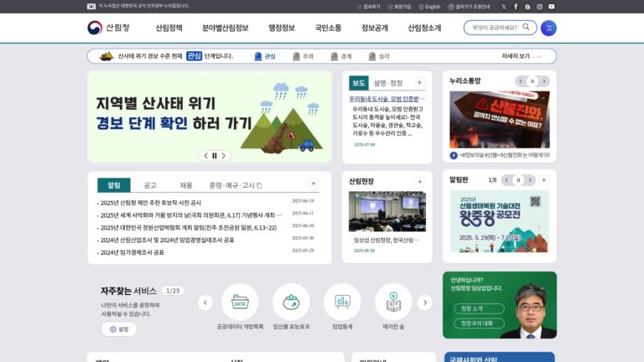Open the round hamburger menu button
This screenshot has height=362, width=644.
pyautogui.click(x=548, y=28)
